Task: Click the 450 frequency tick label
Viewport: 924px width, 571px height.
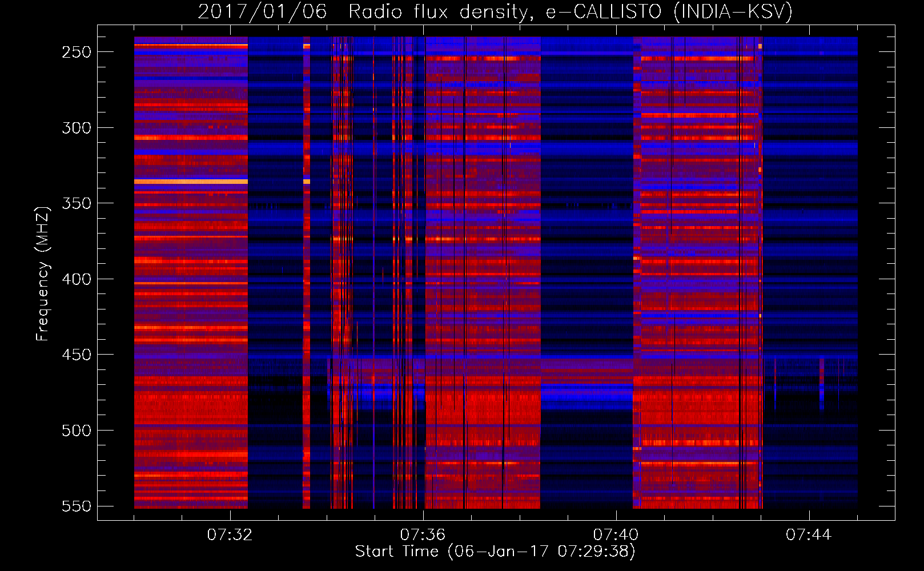Action: click(77, 355)
